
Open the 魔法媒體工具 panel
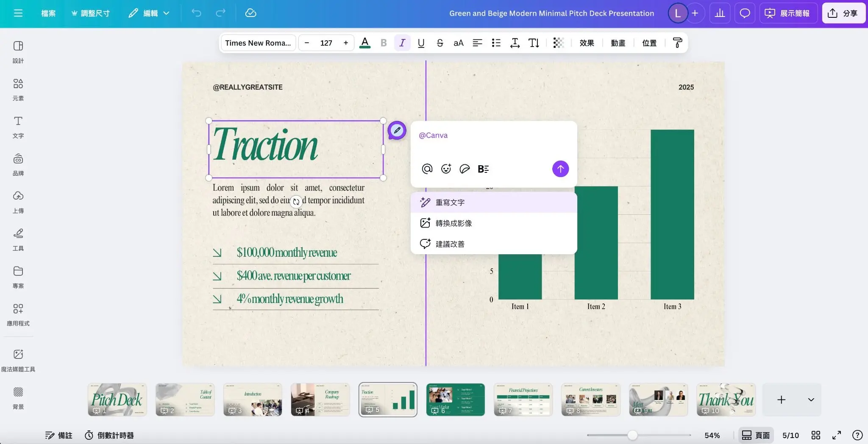pyautogui.click(x=18, y=357)
